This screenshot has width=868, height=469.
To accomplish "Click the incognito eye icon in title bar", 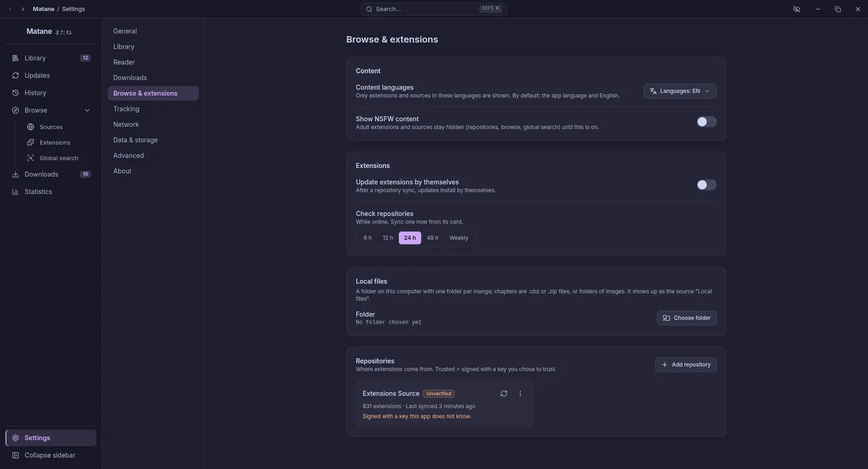I will (797, 9).
